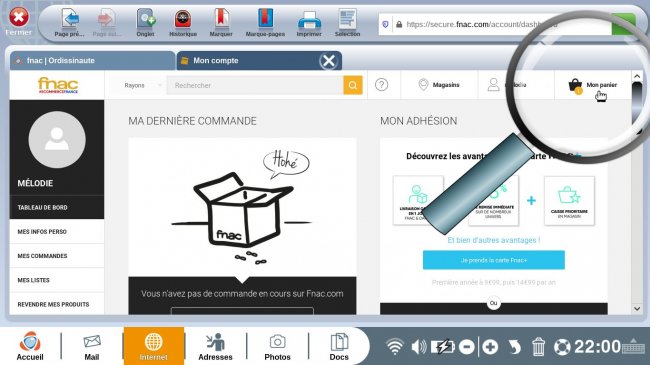Open Magasins store locator link

(439, 85)
